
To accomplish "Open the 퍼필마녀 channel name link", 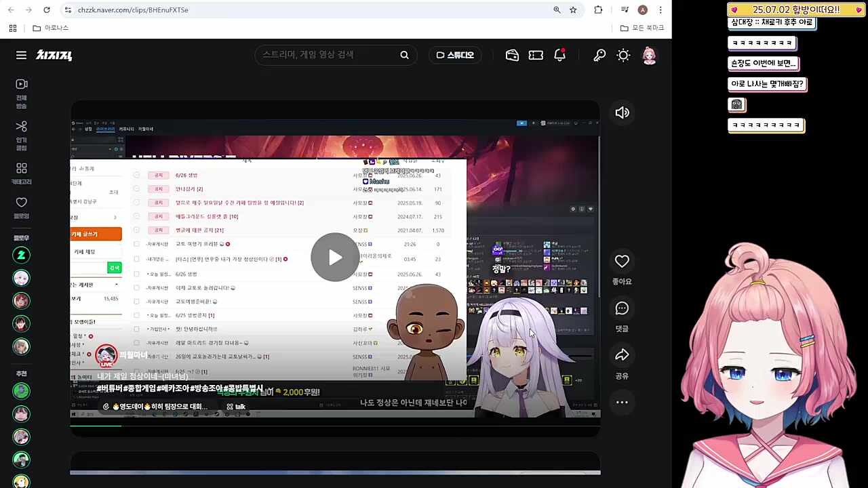I will click(133, 355).
